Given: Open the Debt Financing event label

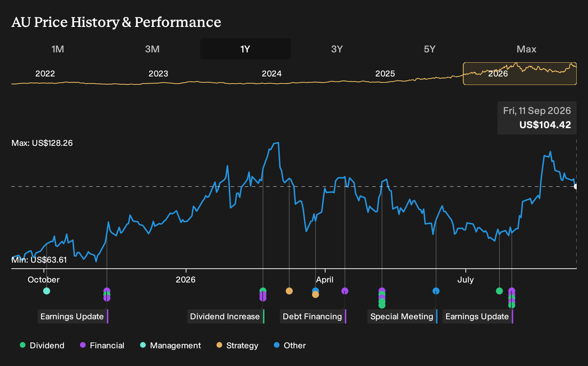Looking at the screenshot, I should (x=312, y=316).
